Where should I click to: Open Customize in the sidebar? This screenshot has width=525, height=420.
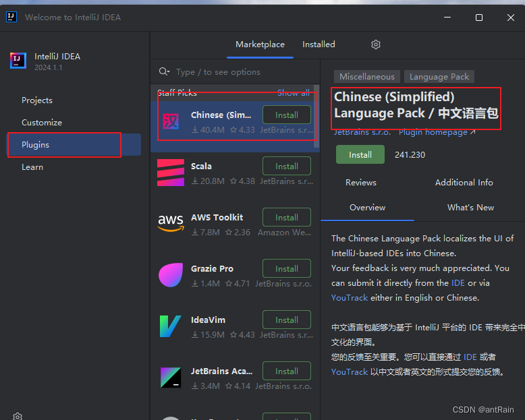42,123
